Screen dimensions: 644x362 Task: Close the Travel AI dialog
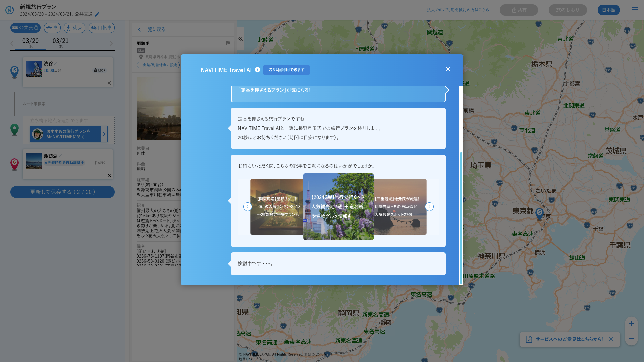448,69
